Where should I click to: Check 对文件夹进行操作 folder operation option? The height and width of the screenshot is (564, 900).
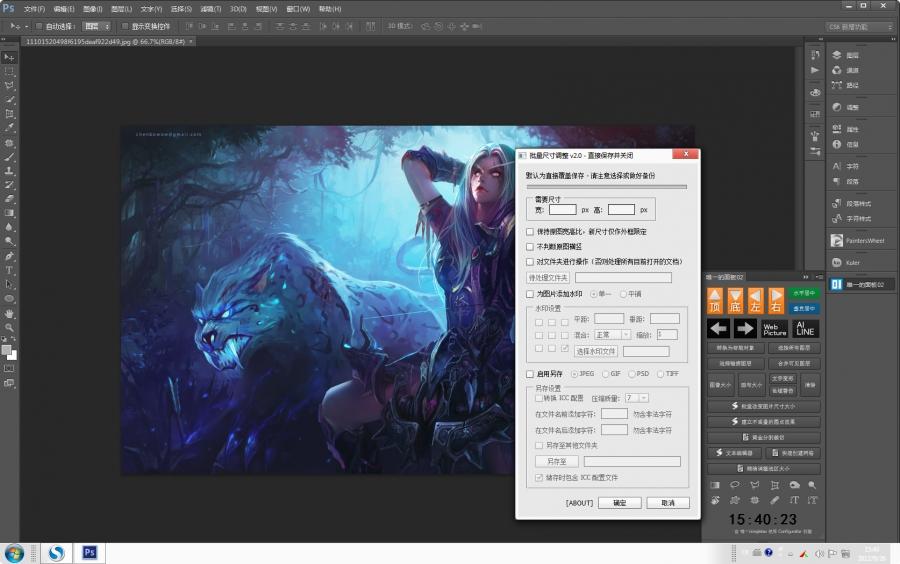point(530,262)
